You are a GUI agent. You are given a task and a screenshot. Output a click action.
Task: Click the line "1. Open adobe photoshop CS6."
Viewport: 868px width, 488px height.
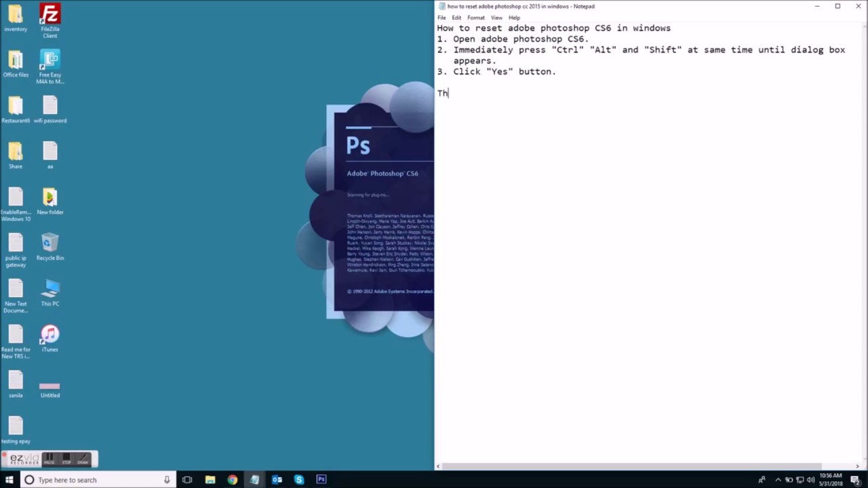pos(513,39)
